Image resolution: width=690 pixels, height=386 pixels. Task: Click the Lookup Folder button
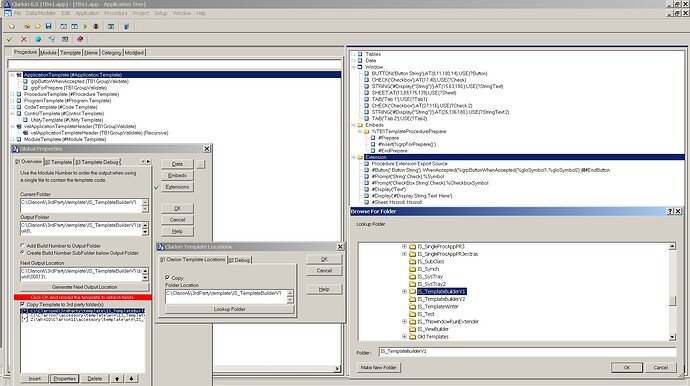click(229, 309)
